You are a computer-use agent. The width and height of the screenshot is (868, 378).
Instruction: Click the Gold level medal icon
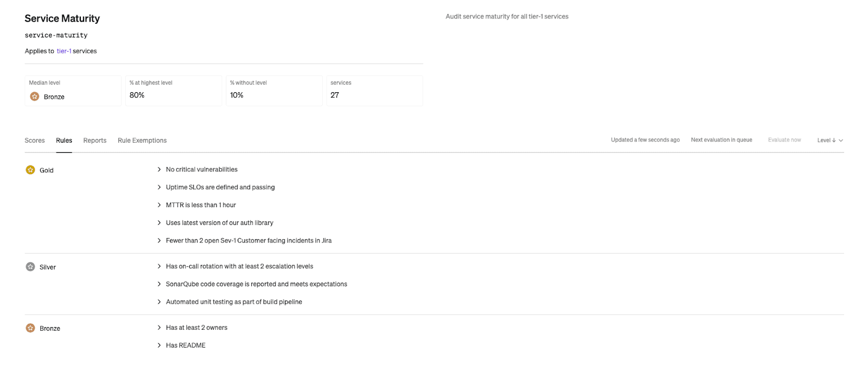[30, 170]
